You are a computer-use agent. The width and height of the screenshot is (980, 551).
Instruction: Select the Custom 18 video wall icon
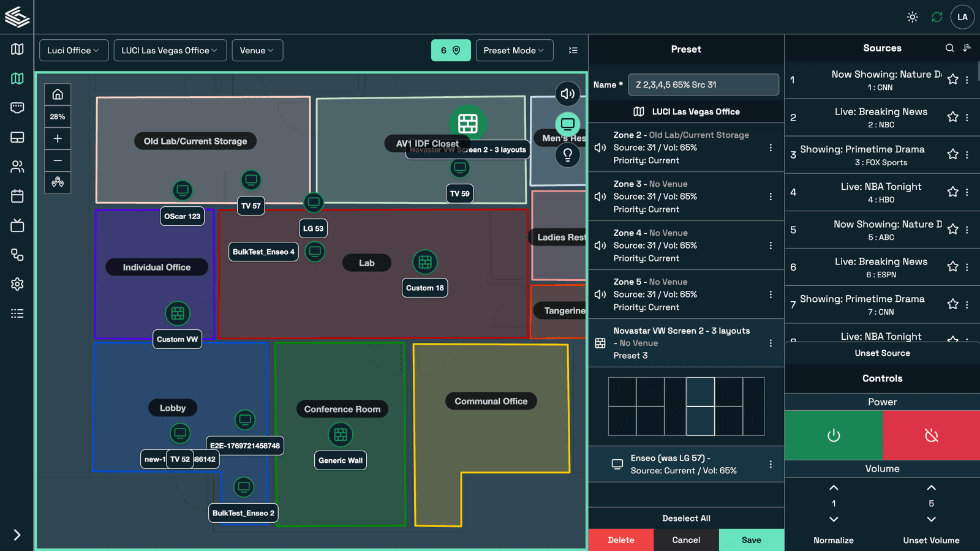pyautogui.click(x=424, y=263)
